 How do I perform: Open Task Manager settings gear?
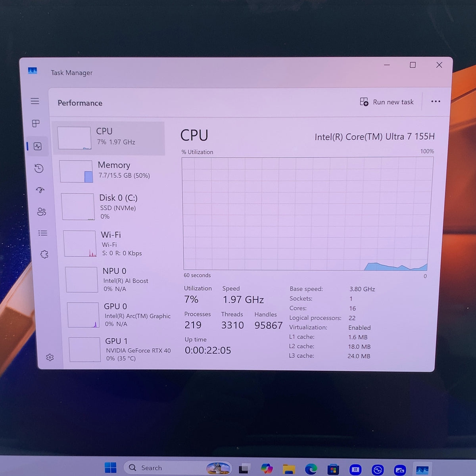click(50, 357)
